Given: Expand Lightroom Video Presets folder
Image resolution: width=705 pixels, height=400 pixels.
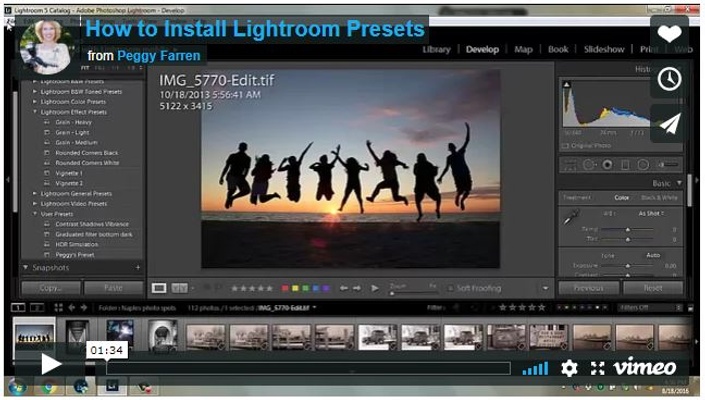Looking at the screenshot, I should [x=35, y=204].
